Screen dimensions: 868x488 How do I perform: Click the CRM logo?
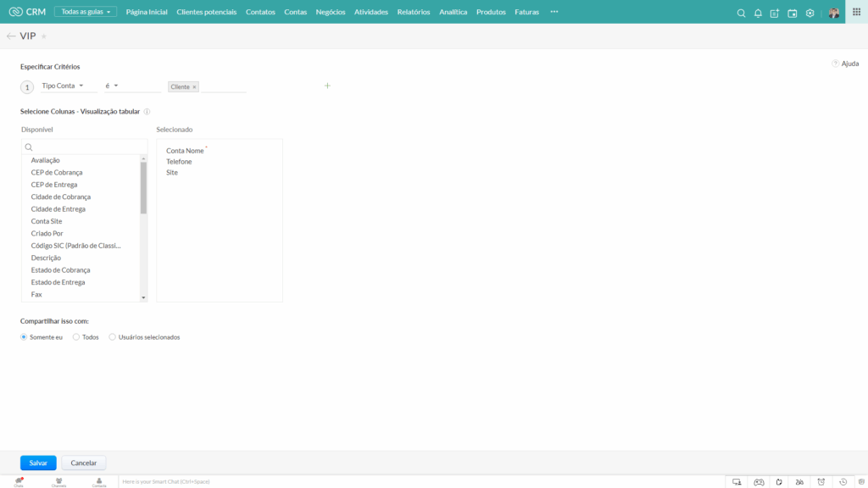[x=27, y=12]
